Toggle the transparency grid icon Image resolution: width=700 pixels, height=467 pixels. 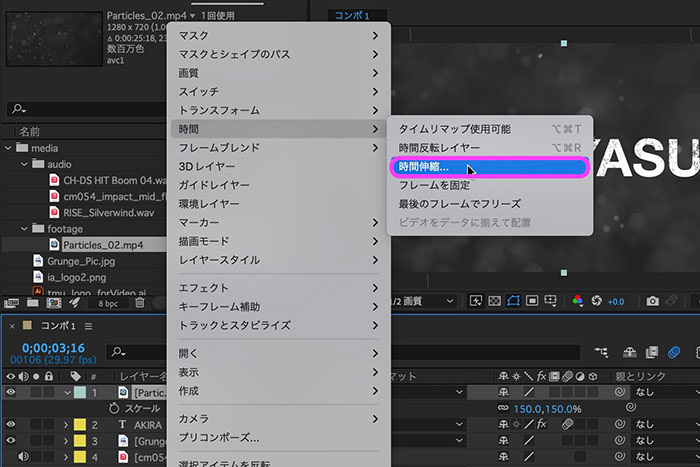(494, 301)
